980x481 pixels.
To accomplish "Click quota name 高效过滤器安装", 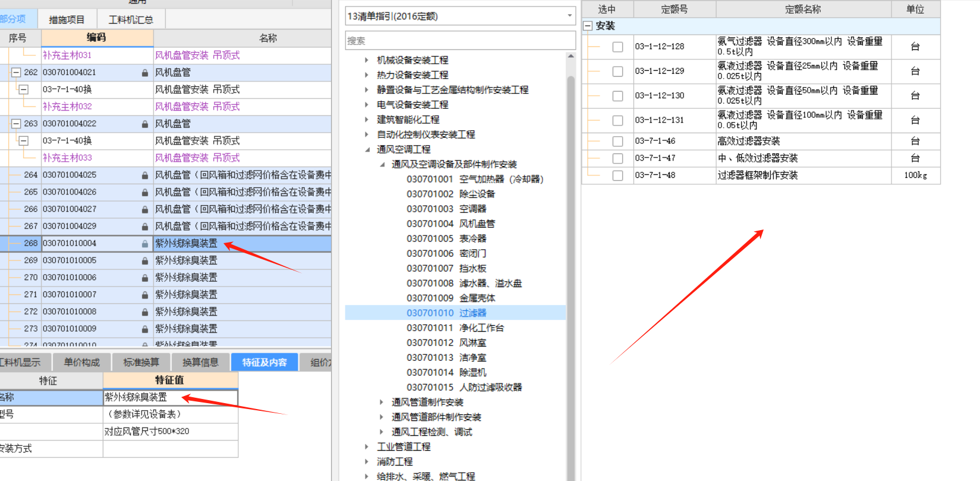I will [x=749, y=141].
